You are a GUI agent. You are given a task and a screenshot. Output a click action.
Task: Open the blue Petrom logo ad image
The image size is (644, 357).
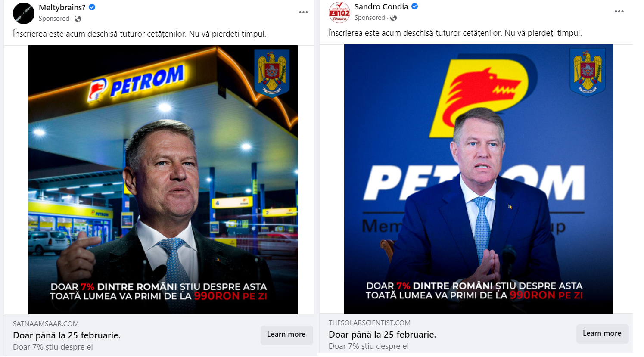(x=479, y=179)
